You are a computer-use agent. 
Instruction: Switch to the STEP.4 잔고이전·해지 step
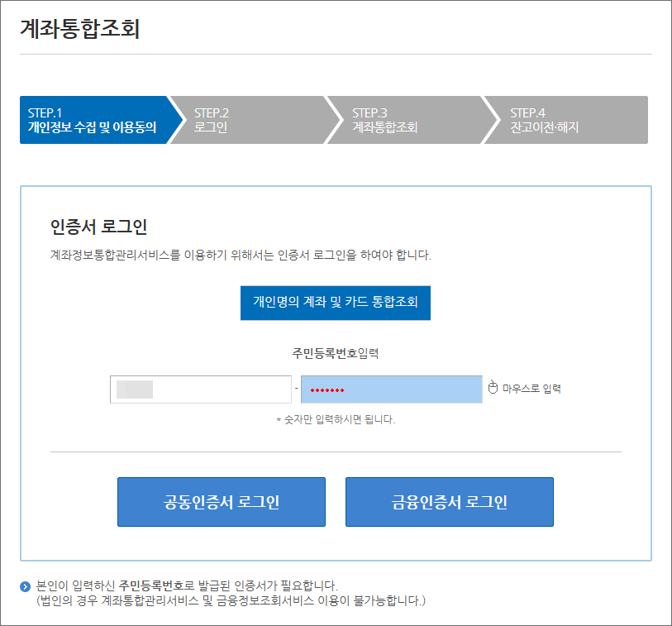(562, 120)
